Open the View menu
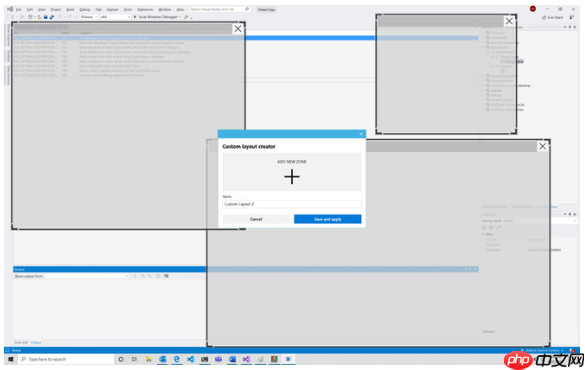The width and height of the screenshot is (585, 370). pos(42,9)
